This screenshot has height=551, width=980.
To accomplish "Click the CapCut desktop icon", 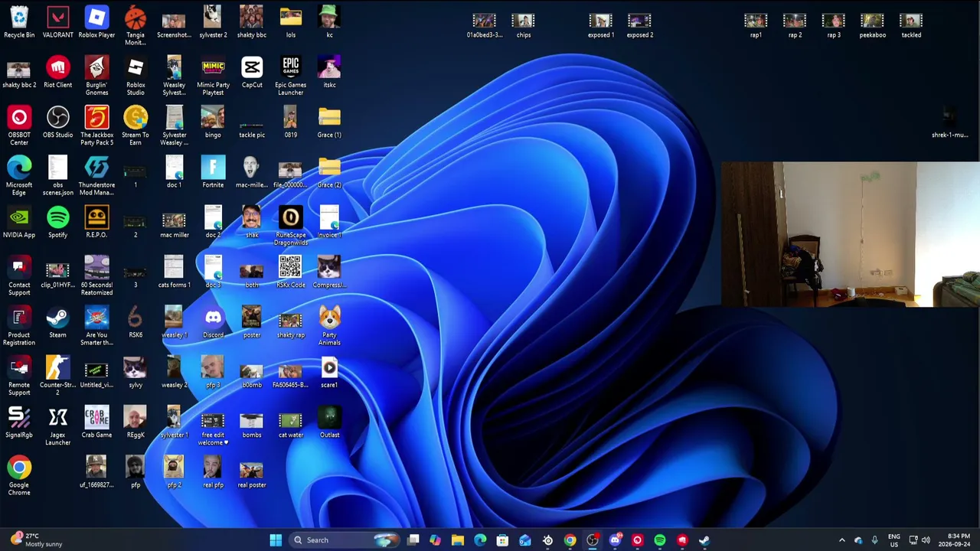I will click(x=252, y=72).
